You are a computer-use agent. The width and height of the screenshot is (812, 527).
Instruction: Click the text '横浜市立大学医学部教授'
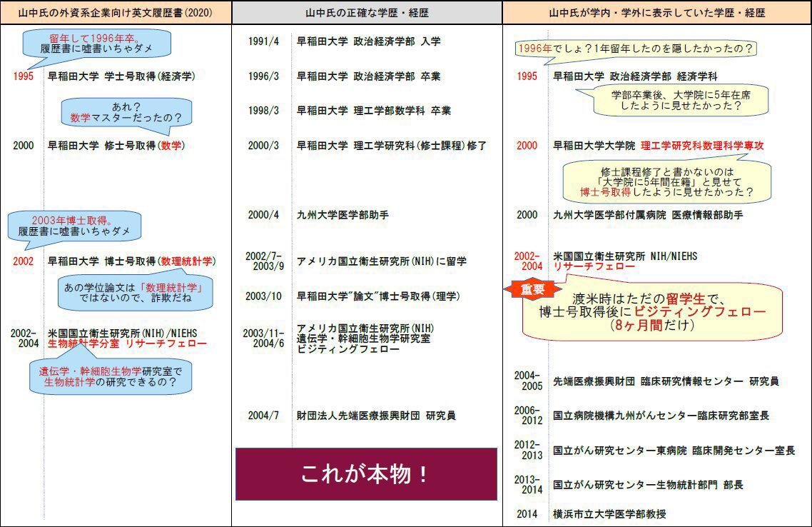tap(609, 514)
